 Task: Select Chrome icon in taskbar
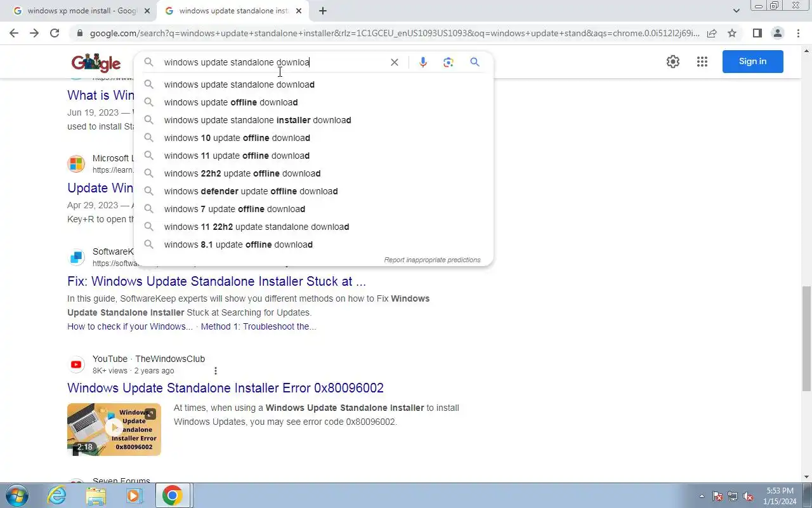(172, 495)
